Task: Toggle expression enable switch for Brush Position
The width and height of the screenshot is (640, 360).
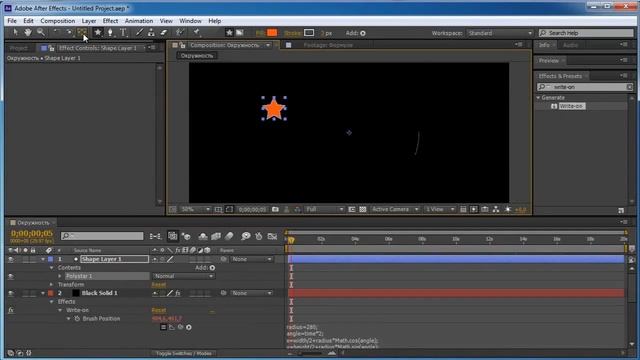Action: [163, 327]
